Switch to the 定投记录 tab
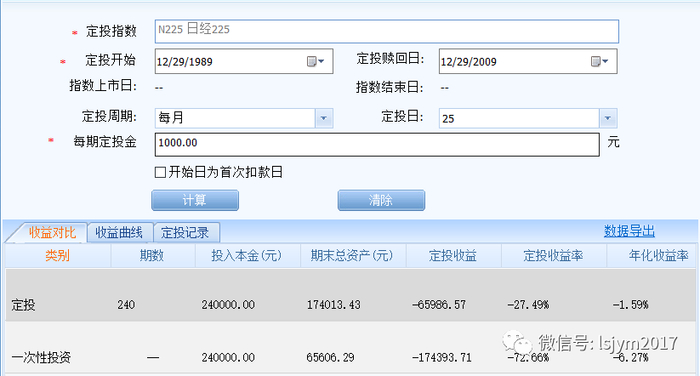Viewport: 700px width, 376px height. coord(186,233)
